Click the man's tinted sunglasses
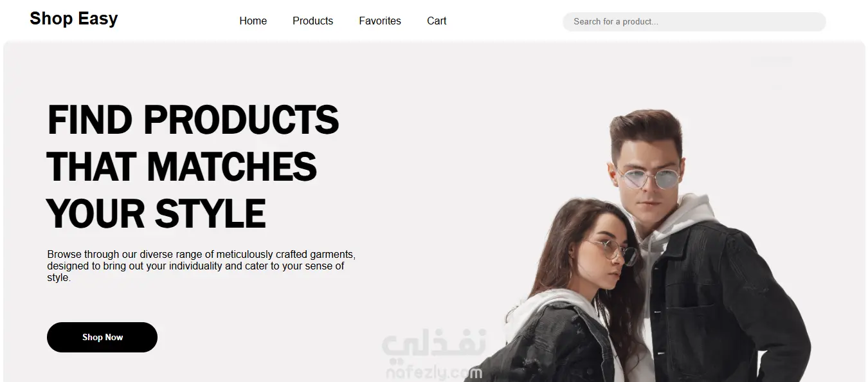This screenshot has height=382, width=868. click(648, 178)
